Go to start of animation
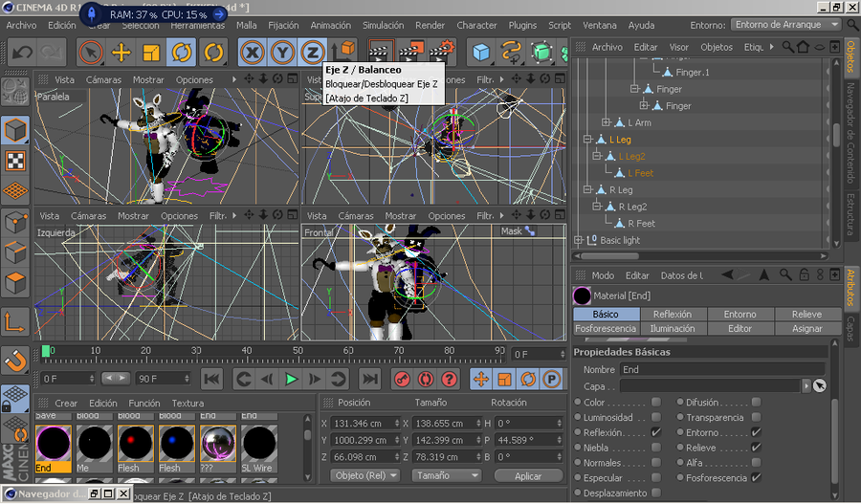The image size is (861, 504). pyautogui.click(x=212, y=380)
